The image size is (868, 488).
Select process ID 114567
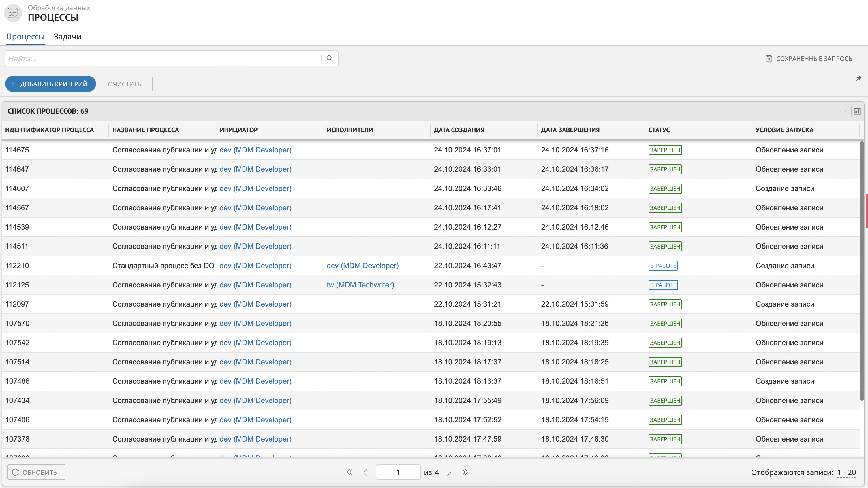pos(17,208)
